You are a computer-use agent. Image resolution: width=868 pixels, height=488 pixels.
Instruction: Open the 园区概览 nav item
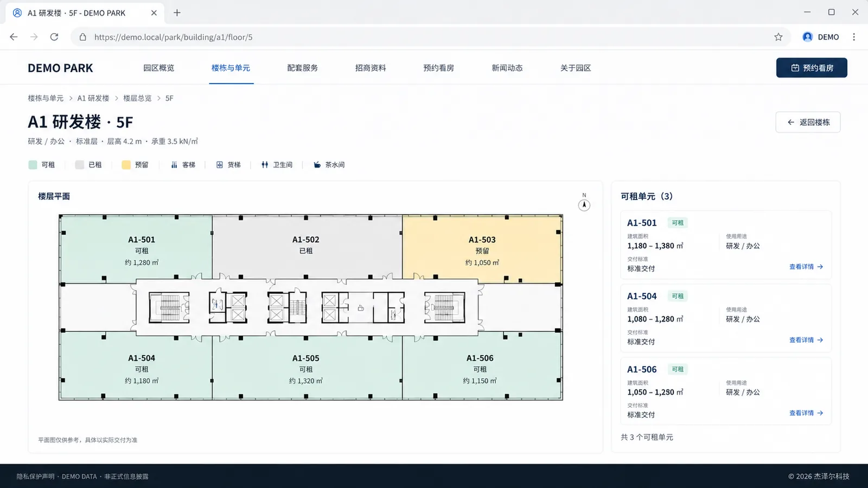point(159,68)
